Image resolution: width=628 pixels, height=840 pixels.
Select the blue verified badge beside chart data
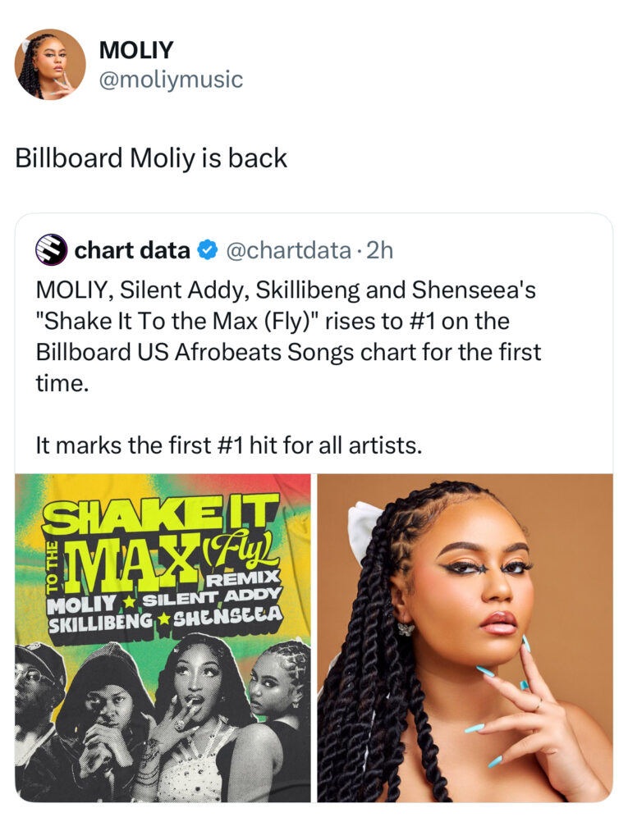point(208,250)
